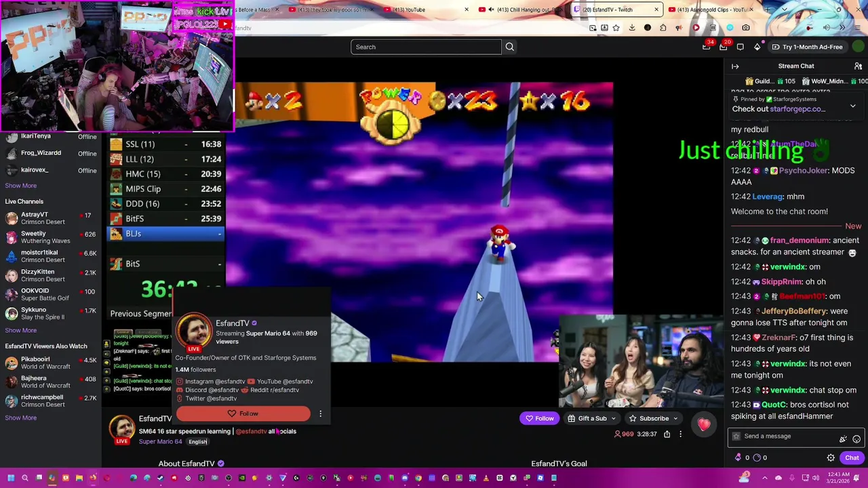Click starforgepc.co link in pinned message

tap(797, 109)
